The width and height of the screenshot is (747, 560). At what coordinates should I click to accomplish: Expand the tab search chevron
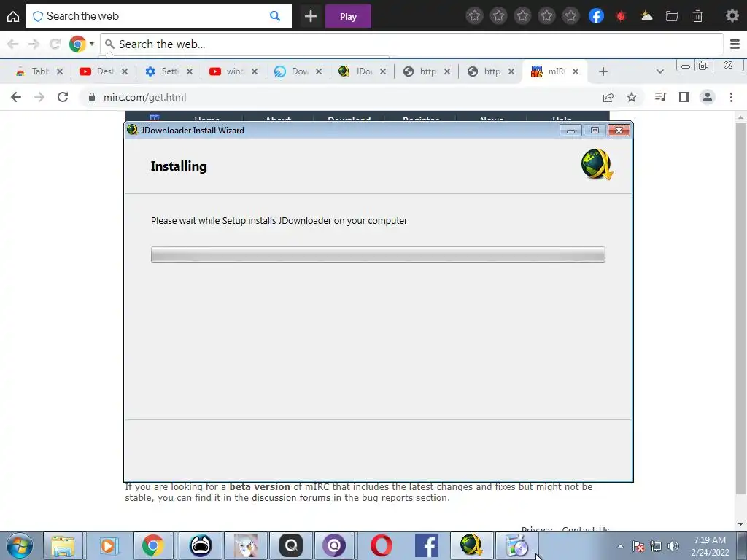tap(659, 71)
